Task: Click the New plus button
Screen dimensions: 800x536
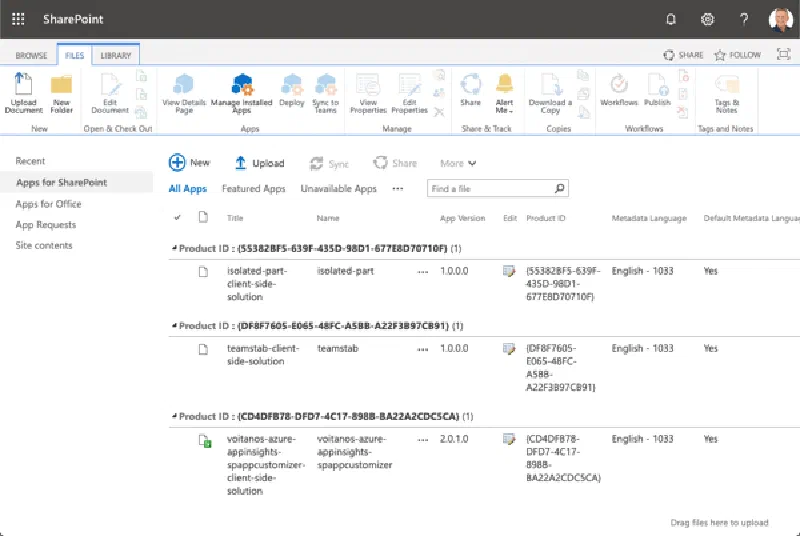Action: coord(189,163)
